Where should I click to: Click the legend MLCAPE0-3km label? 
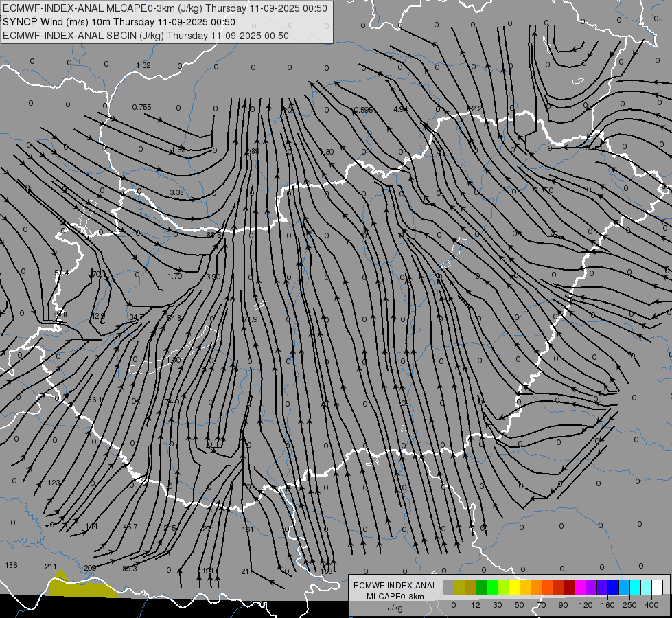click(x=395, y=597)
